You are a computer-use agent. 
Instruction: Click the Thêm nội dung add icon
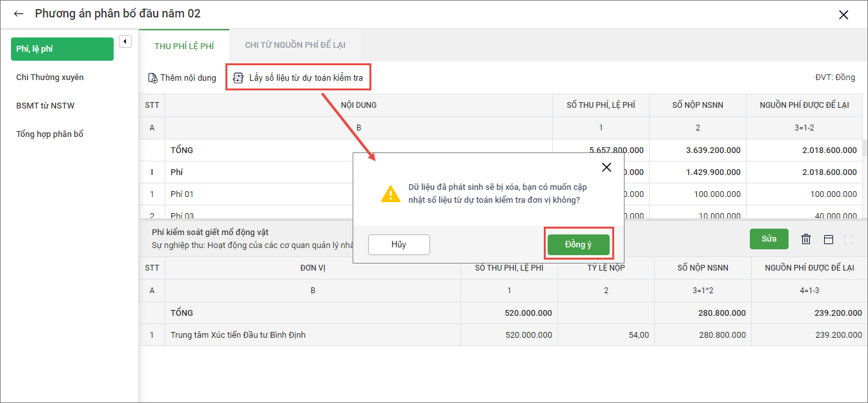pos(153,78)
